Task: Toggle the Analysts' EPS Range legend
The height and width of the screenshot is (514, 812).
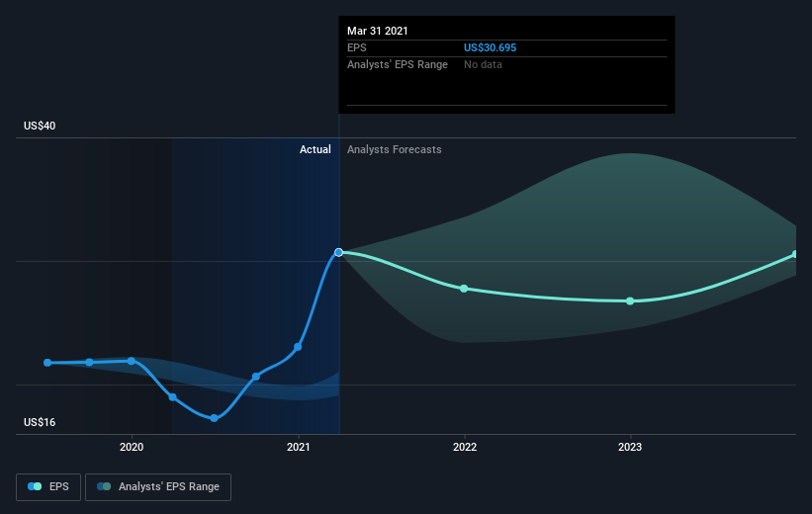Action: 158,486
